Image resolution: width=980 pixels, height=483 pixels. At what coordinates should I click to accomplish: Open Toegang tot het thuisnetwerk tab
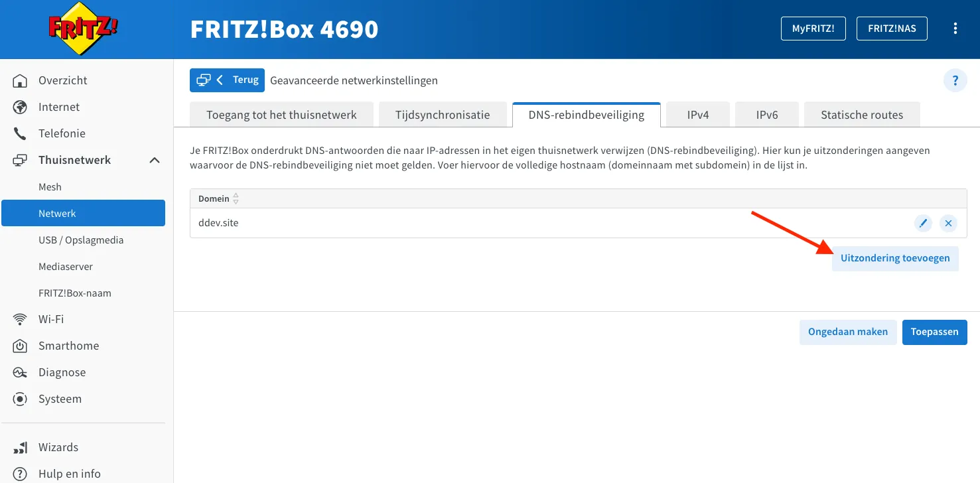pos(281,114)
